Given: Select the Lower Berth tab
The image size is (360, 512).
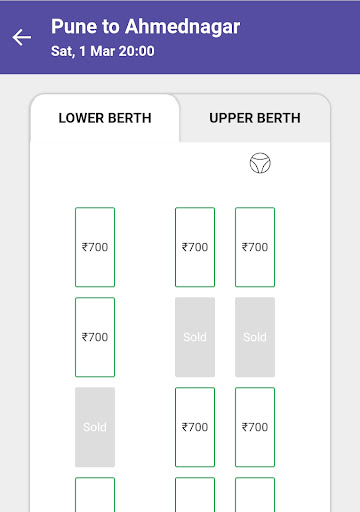Looking at the screenshot, I should point(105,118).
